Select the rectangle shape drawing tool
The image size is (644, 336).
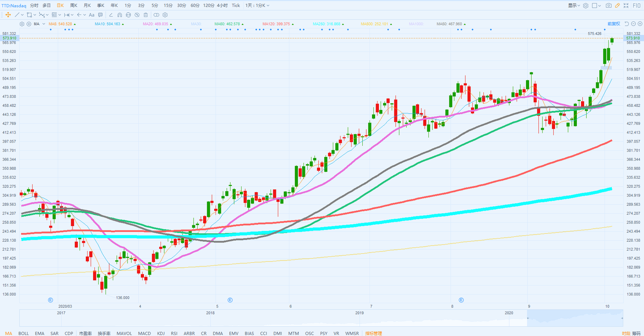[x=29, y=15]
